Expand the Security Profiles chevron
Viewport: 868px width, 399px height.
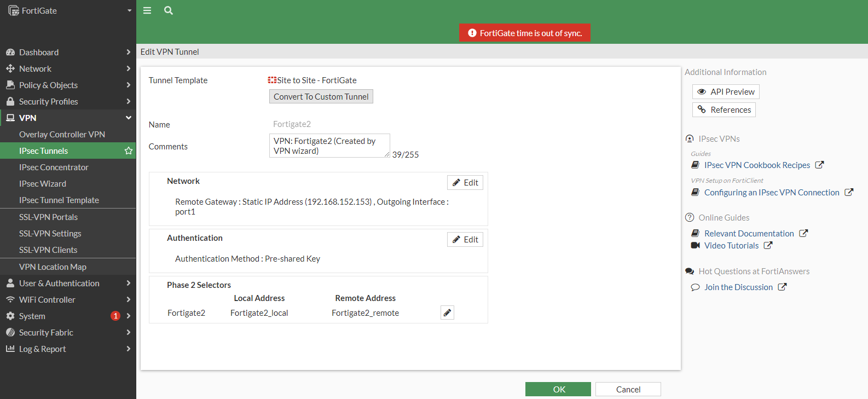pos(129,101)
